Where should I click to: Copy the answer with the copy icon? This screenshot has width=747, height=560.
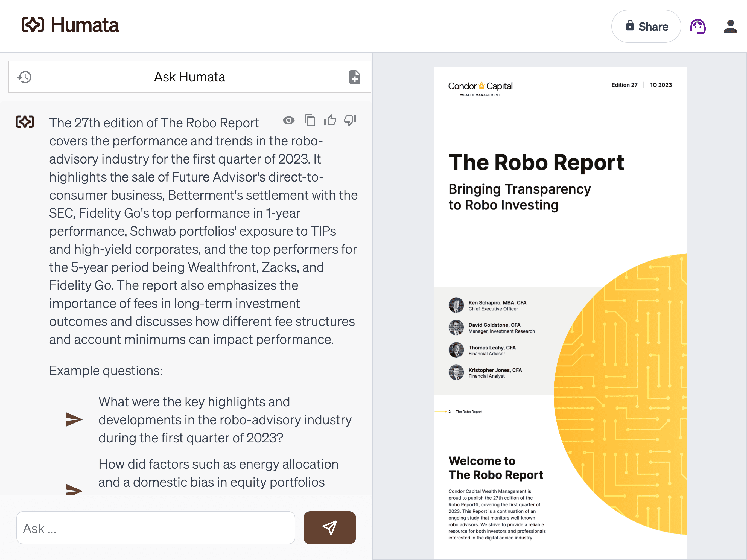click(309, 121)
